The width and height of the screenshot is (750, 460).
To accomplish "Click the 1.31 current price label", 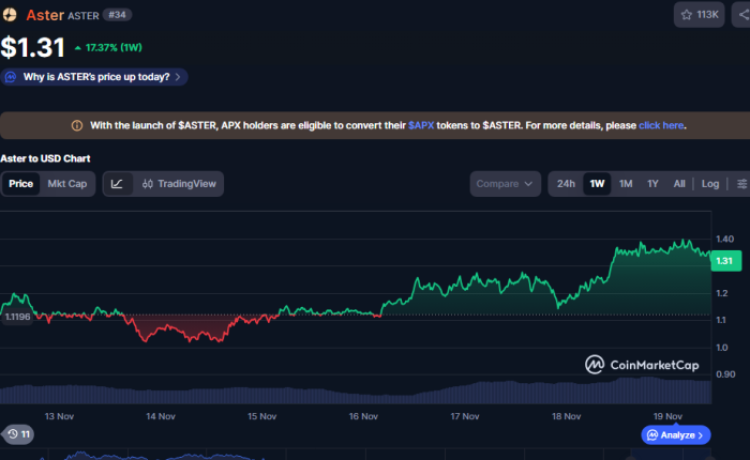I will [726, 261].
